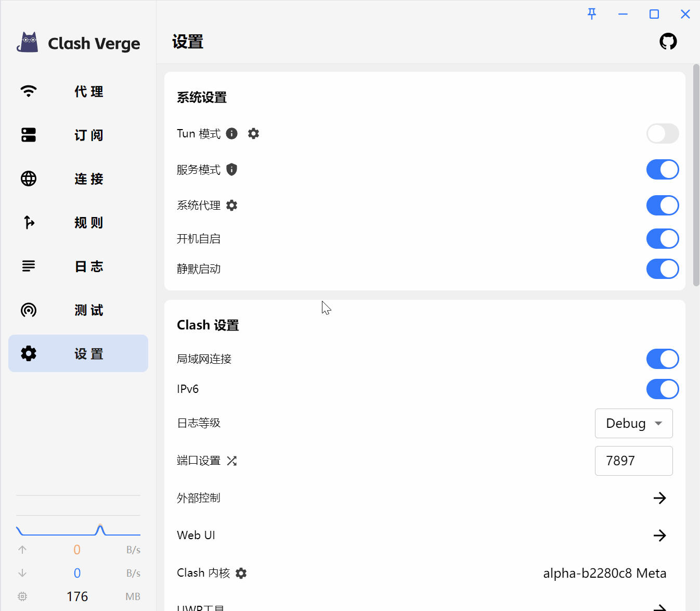Open the 日志等级 Debug dropdown
The width and height of the screenshot is (700, 611).
(634, 423)
